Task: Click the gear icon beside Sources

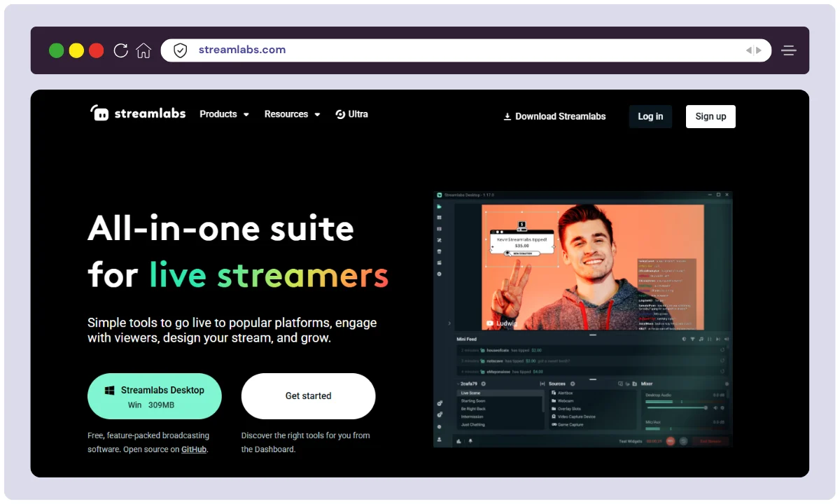Action: (x=573, y=384)
